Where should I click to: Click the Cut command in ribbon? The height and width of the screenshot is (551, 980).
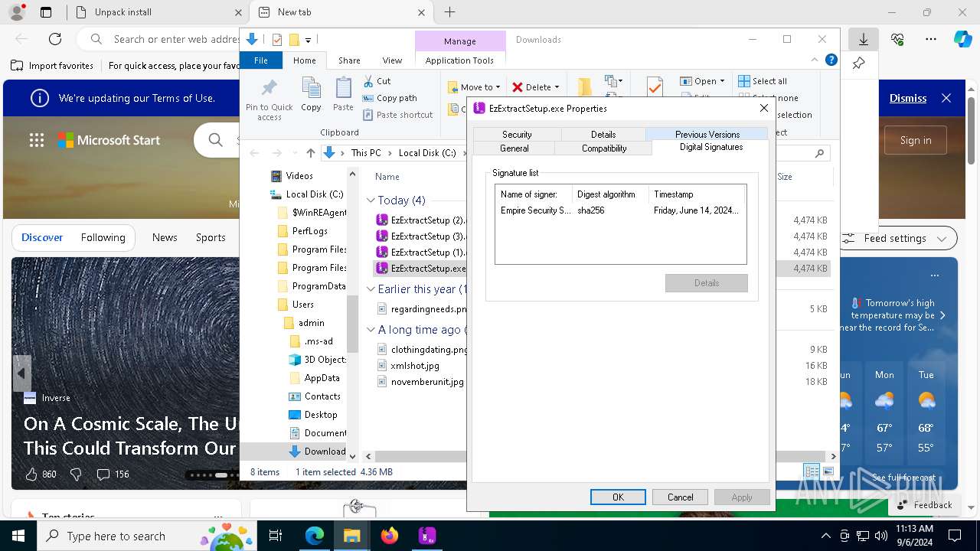(377, 81)
